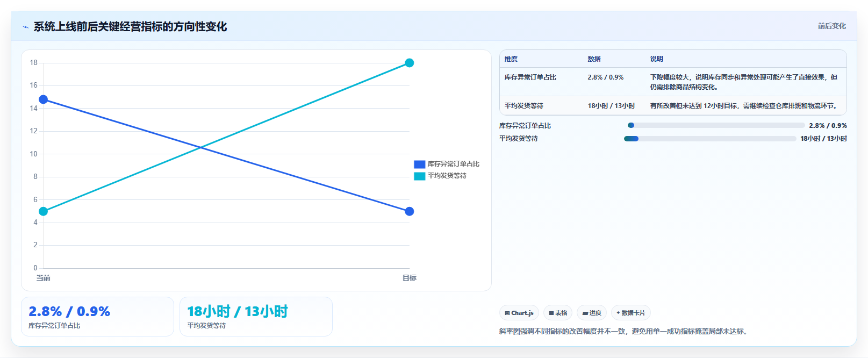Click the y-axis value 18
The width and height of the screenshot is (868, 358).
pos(34,63)
